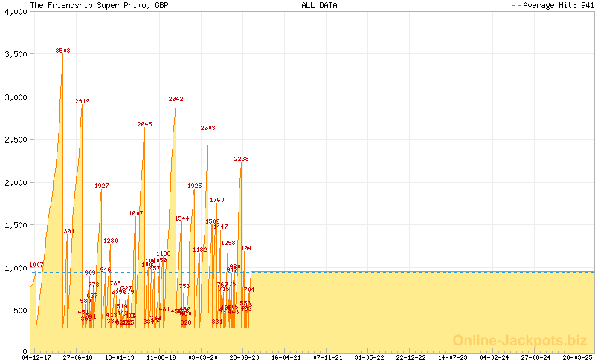Click the 2942 peak data label
The height and width of the screenshot is (364, 595).
(x=176, y=99)
